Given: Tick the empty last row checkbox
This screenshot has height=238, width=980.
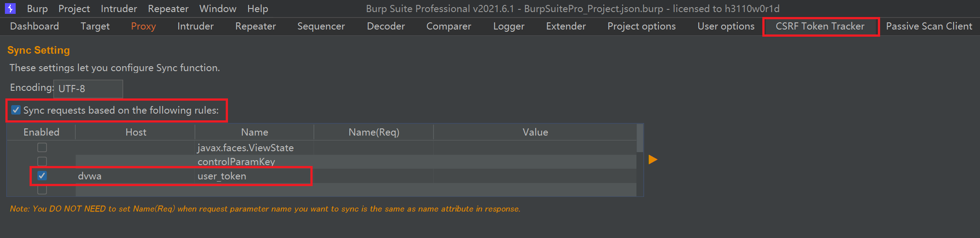Looking at the screenshot, I should click(x=42, y=190).
